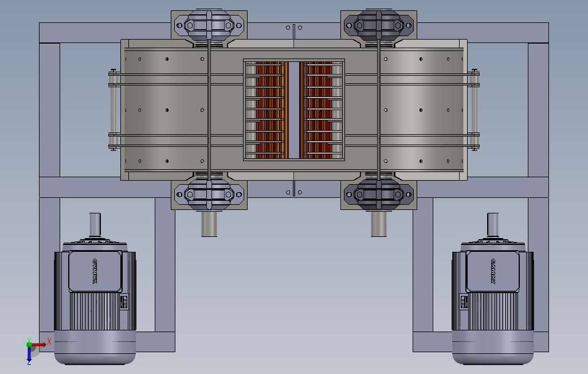Select the lower-right pillow block bearing
The image size is (588, 374).
[x=379, y=194]
